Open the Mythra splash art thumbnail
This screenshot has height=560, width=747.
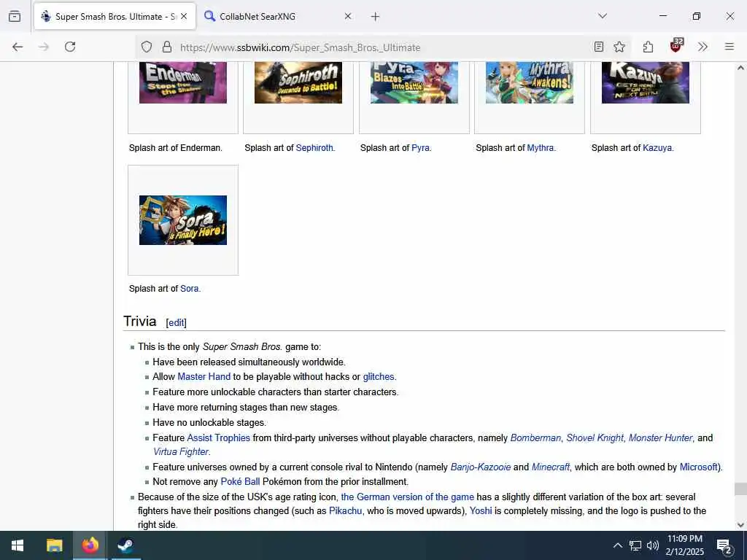coord(530,82)
